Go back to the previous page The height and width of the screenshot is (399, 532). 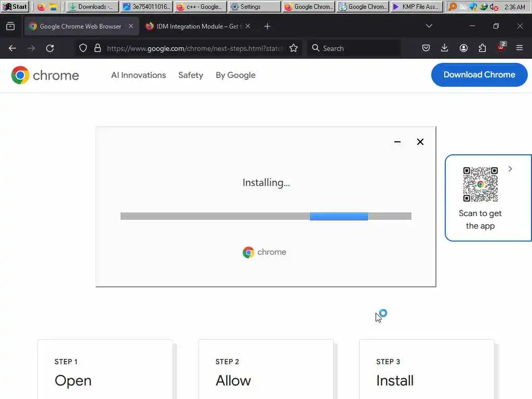click(12, 48)
